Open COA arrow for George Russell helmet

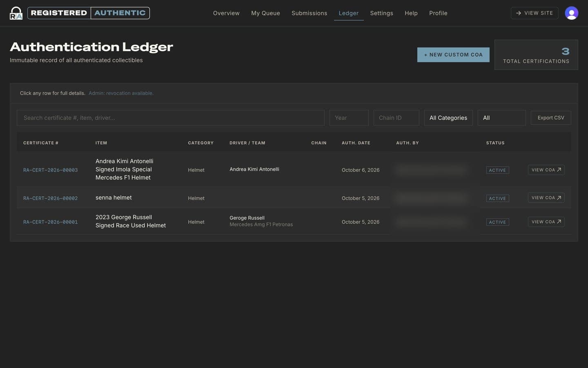pos(559,222)
